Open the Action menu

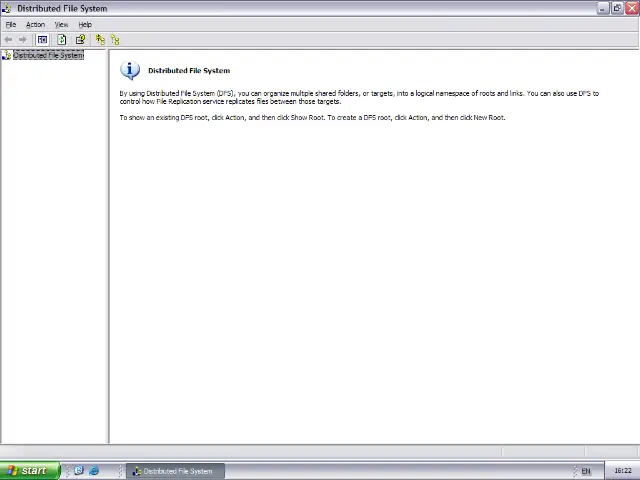pos(36,24)
